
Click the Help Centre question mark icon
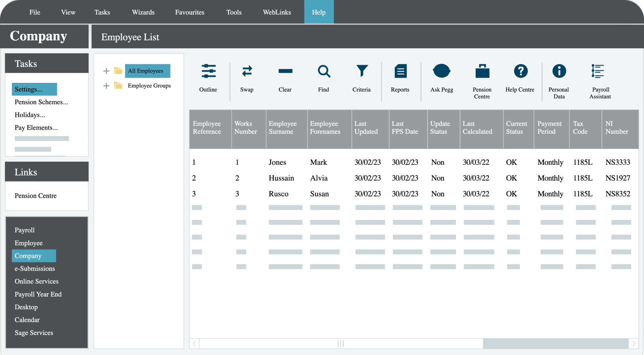521,71
